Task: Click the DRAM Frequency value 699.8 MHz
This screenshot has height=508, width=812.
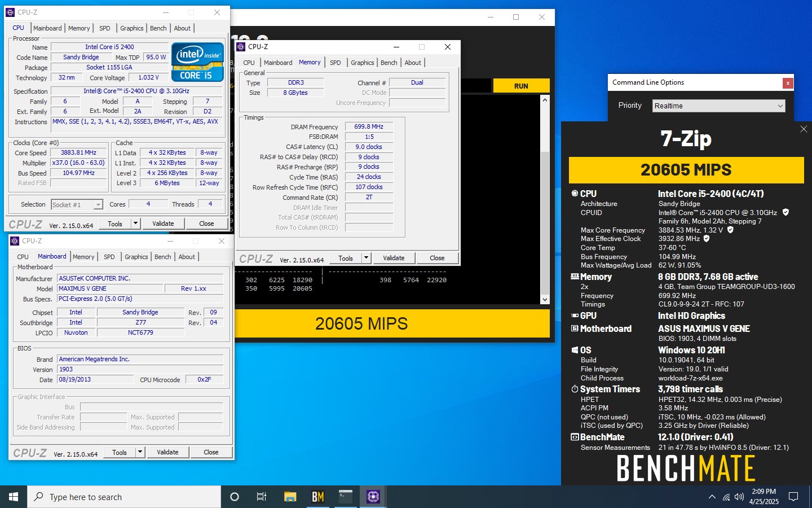Action: [369, 126]
